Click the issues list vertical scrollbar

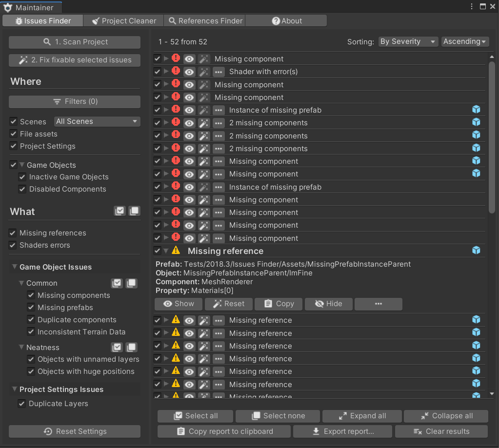click(492, 137)
